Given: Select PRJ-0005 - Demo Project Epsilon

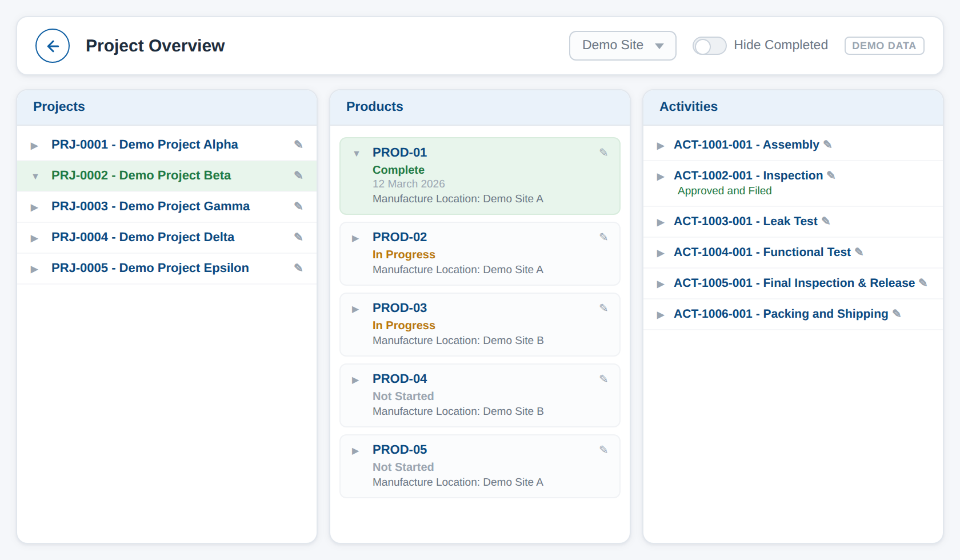Looking at the screenshot, I should pos(150,268).
